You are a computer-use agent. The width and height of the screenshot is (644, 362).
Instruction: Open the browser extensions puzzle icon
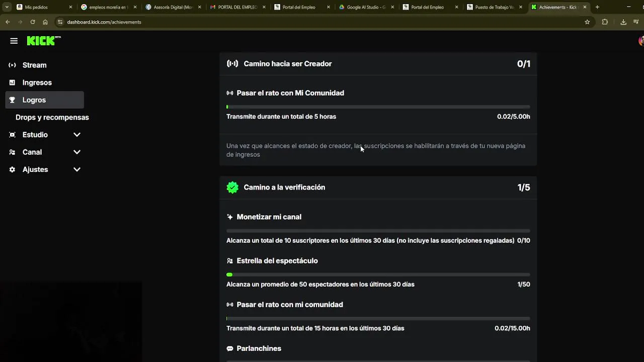click(605, 22)
